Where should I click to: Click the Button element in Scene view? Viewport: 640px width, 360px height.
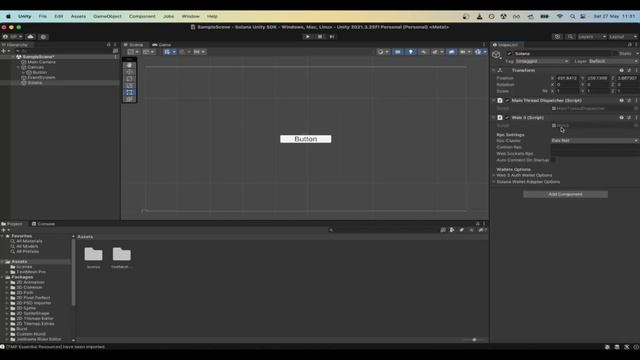[306, 139]
